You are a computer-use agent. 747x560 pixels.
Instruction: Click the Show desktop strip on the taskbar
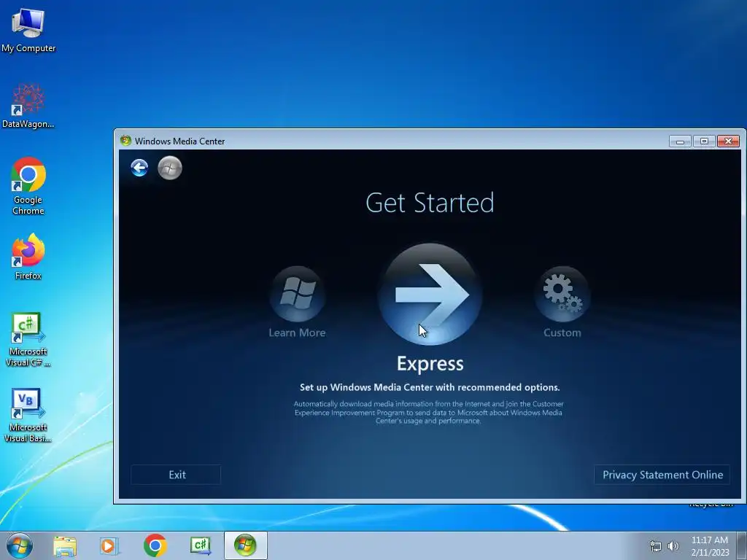click(x=742, y=545)
